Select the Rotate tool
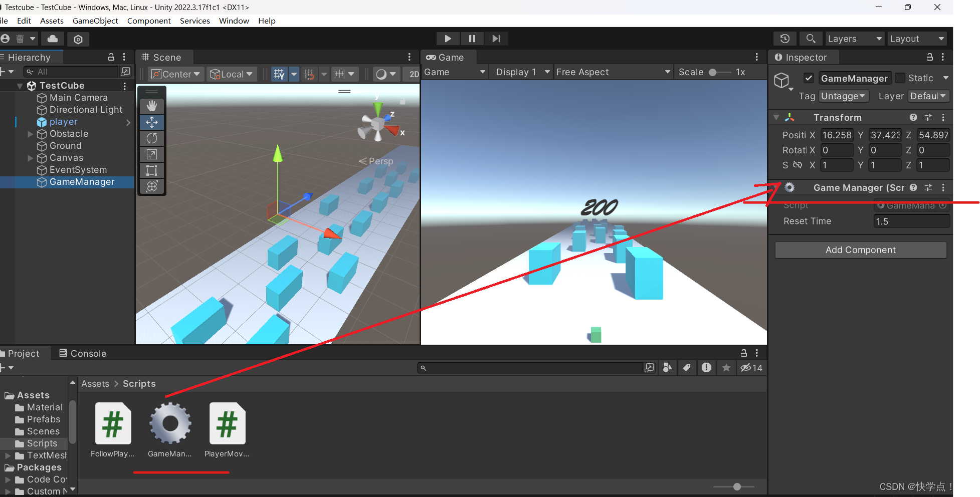980x497 pixels. (152, 138)
